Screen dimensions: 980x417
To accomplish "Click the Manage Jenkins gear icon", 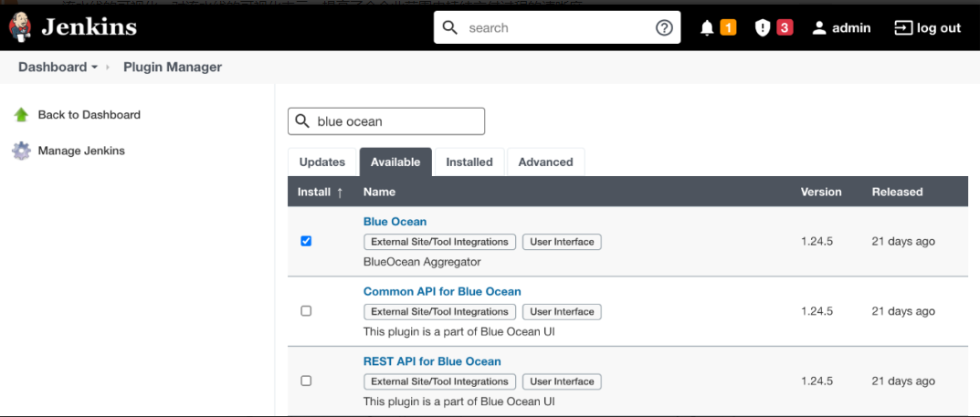I will [21, 151].
